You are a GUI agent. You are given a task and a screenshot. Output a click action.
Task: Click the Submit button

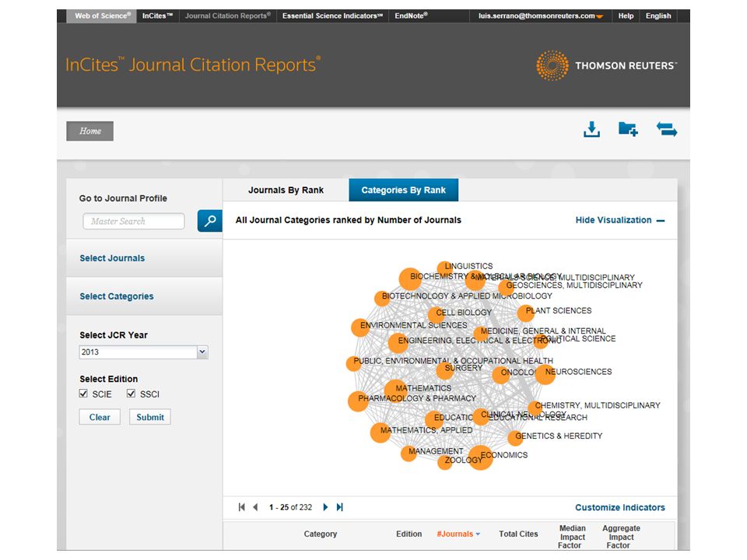coord(150,417)
